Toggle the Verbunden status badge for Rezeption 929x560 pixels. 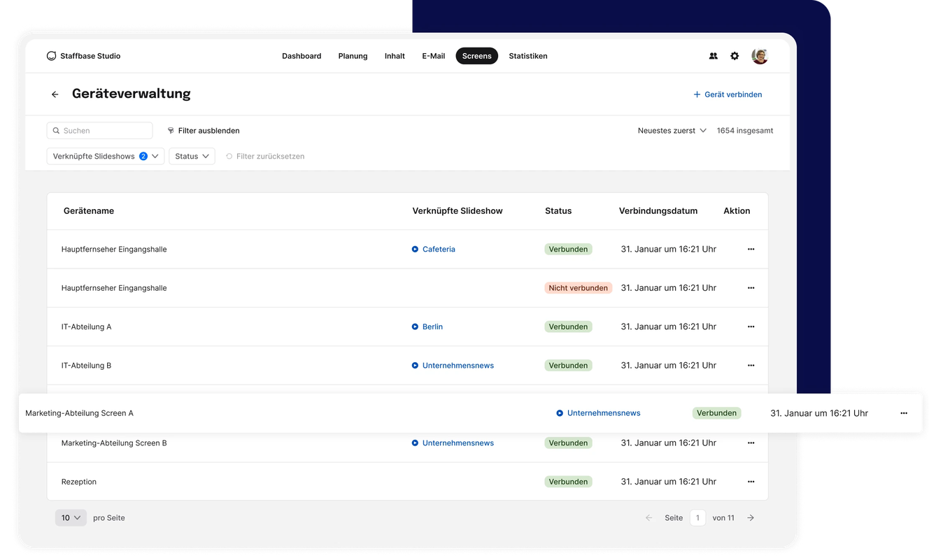(568, 481)
